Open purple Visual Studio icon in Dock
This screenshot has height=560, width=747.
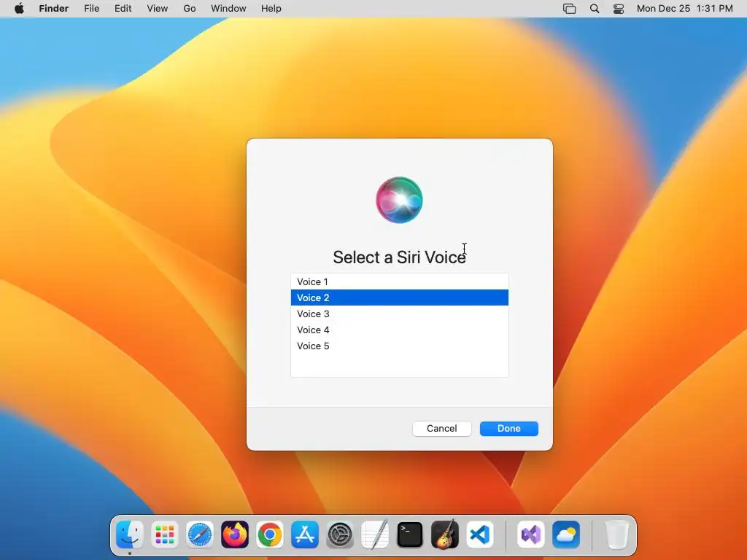coord(531,534)
